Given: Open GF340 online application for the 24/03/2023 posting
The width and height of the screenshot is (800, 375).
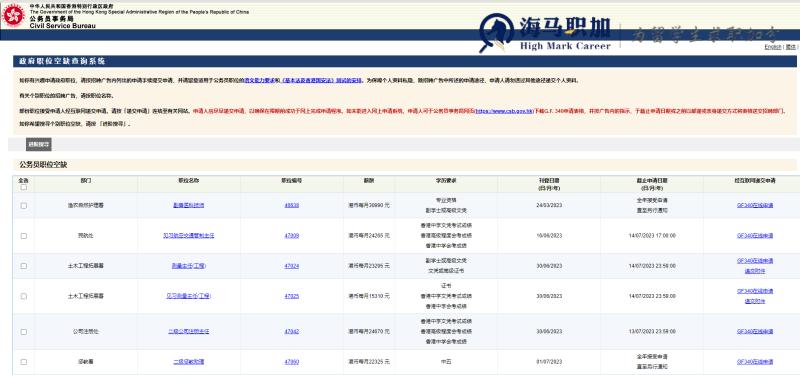Looking at the screenshot, I should click(x=755, y=205).
